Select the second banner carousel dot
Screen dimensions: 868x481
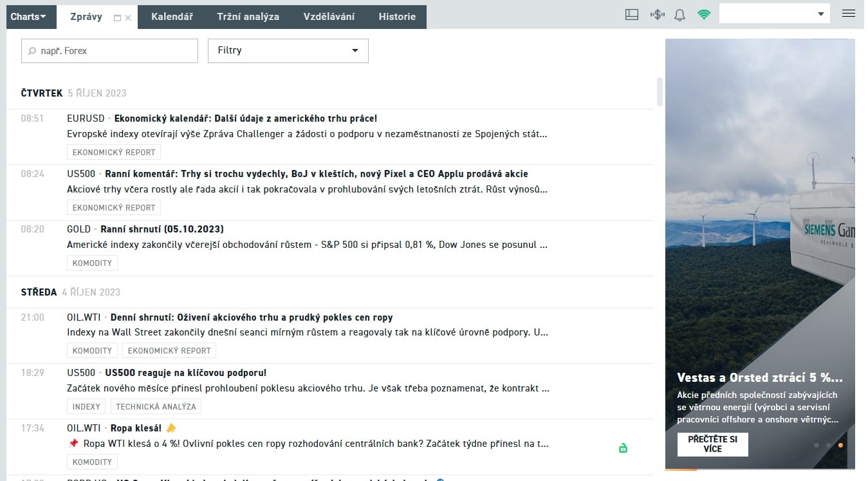[x=829, y=445]
